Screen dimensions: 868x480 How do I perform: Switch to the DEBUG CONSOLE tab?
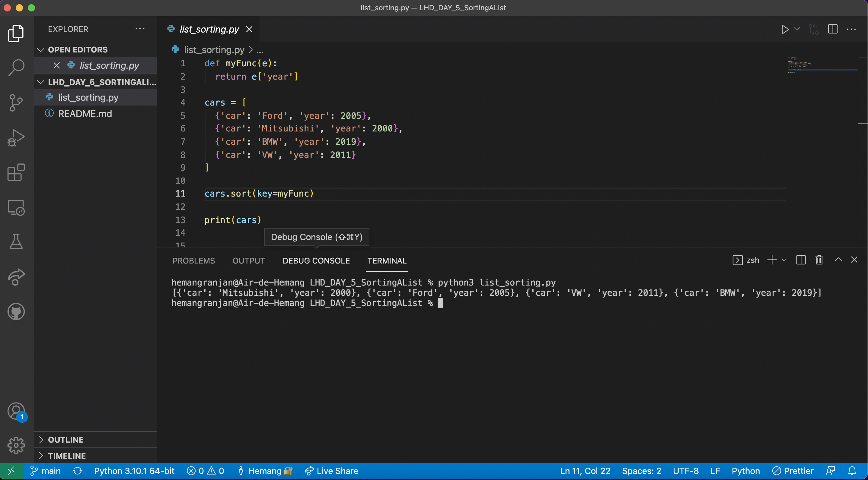point(316,261)
